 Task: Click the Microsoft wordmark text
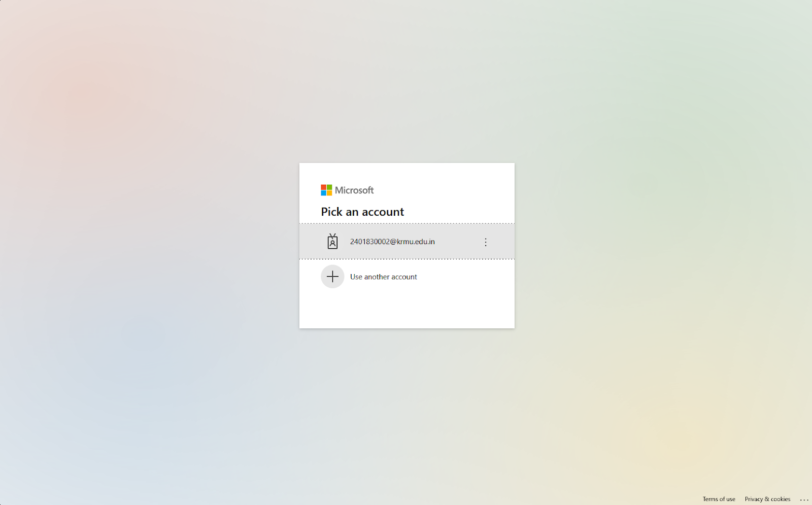[x=354, y=190]
